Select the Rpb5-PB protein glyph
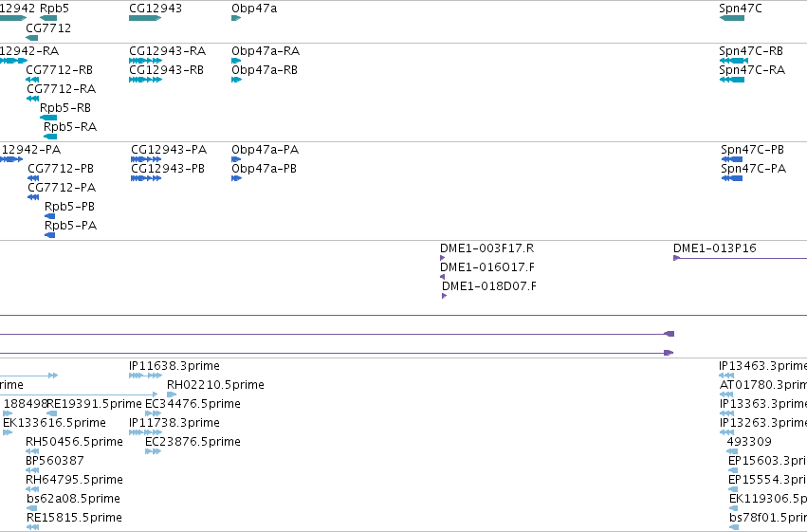The image size is (807, 532). 50,216
